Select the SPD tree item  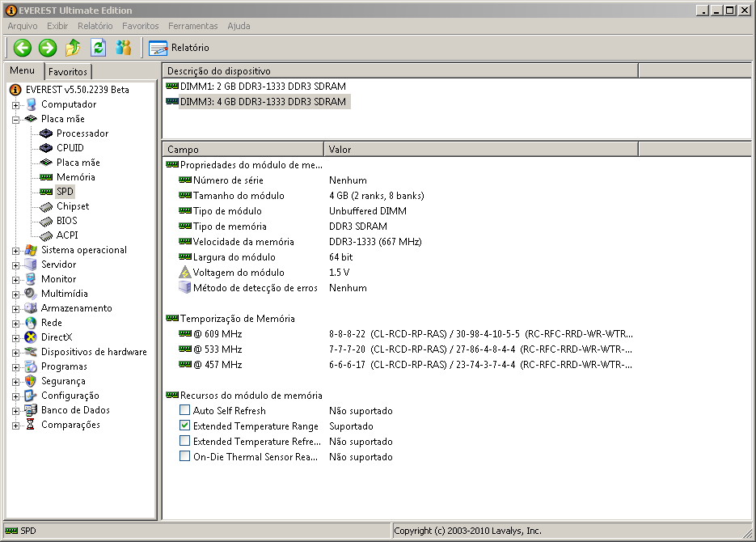[x=65, y=192]
